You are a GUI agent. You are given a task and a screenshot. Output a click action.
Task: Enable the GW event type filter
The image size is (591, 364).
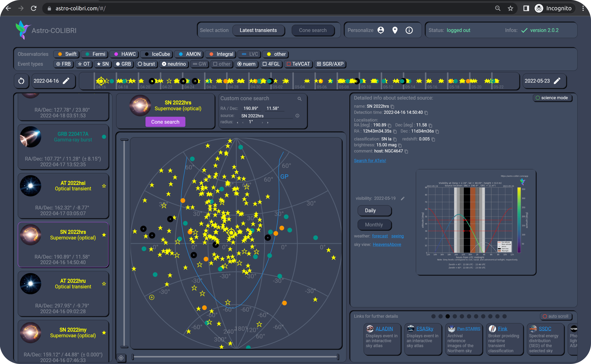coord(200,64)
